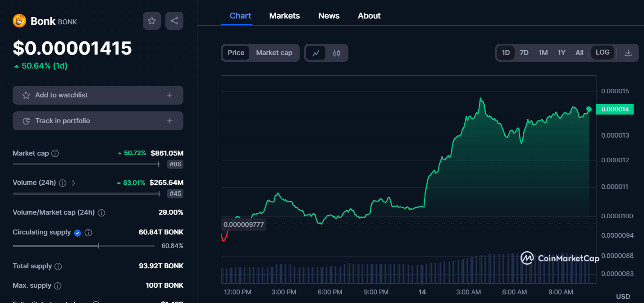The width and height of the screenshot is (644, 303).
Task: Select Price chart mode
Action: 236,53
